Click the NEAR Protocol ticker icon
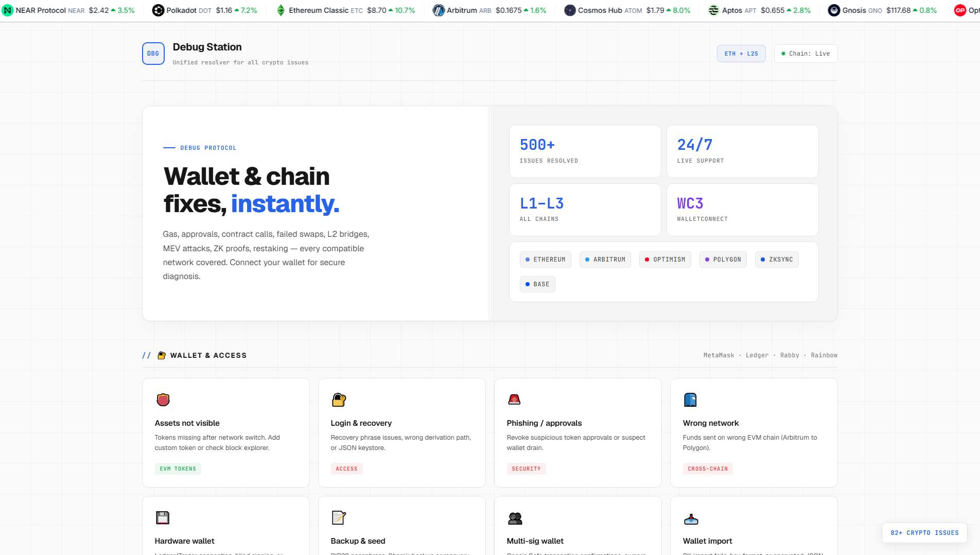 [x=8, y=10]
